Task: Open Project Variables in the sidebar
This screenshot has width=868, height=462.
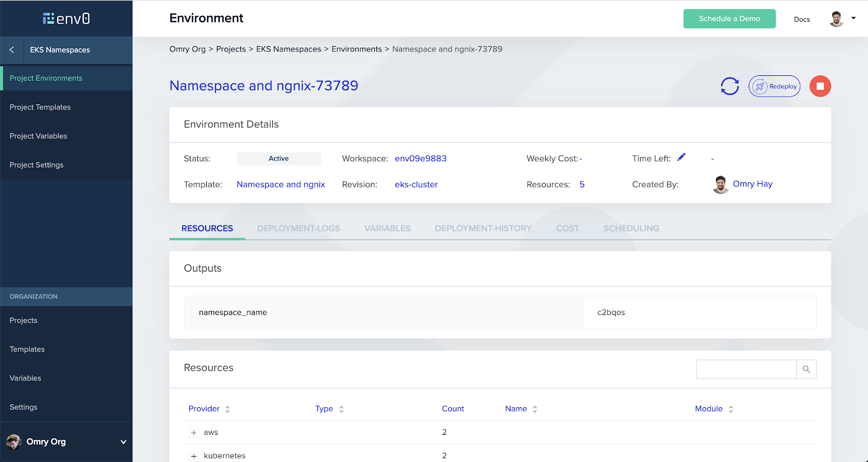Action: [x=39, y=136]
